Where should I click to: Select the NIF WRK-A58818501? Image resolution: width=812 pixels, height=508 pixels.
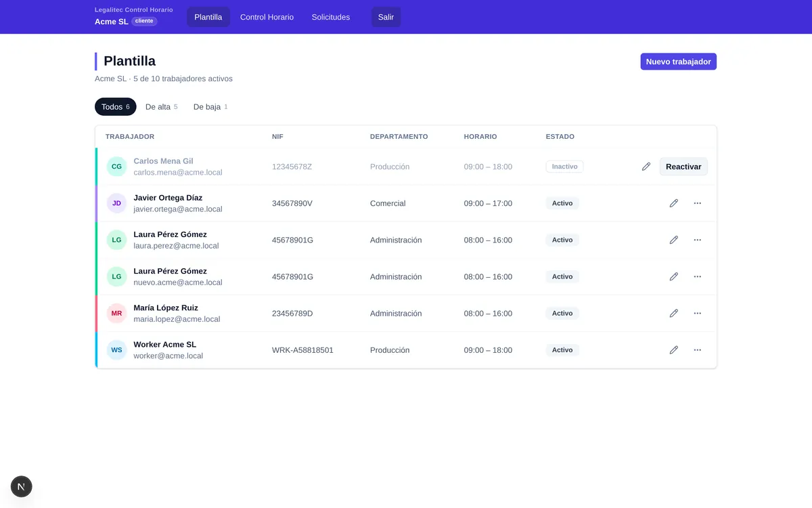pos(302,350)
